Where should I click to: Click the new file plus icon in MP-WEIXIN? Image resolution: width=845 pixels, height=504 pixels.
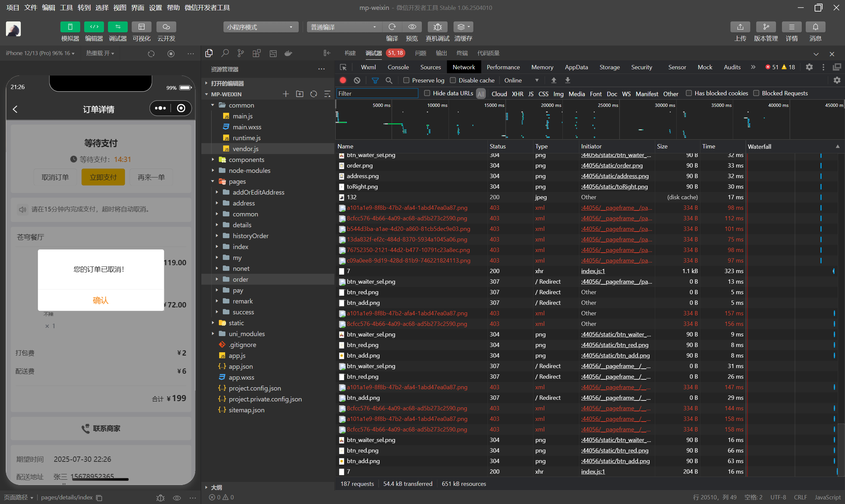pyautogui.click(x=286, y=94)
